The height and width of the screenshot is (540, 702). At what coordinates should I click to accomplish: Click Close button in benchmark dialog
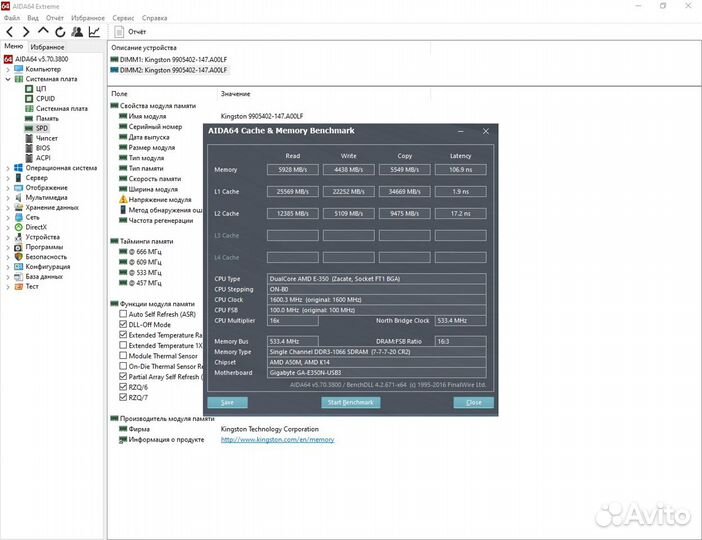[474, 402]
